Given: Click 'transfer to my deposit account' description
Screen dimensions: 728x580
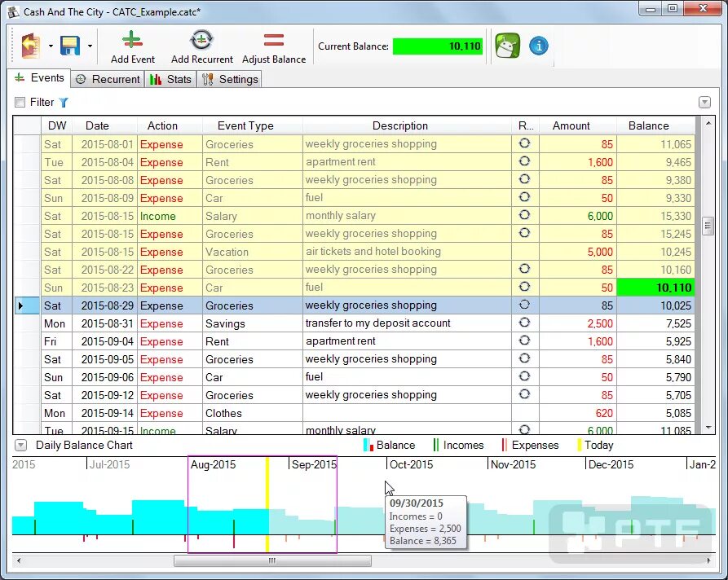Looking at the screenshot, I should [x=378, y=323].
